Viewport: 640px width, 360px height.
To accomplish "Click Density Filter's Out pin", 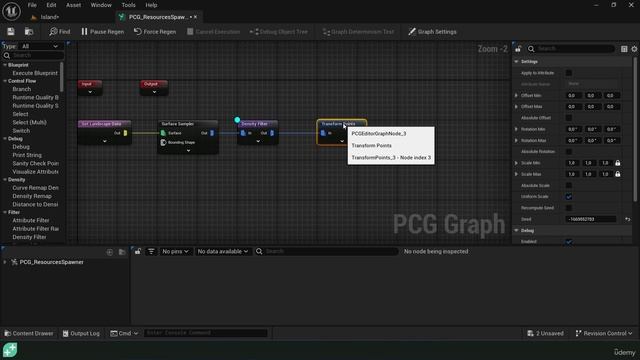I will (272, 133).
